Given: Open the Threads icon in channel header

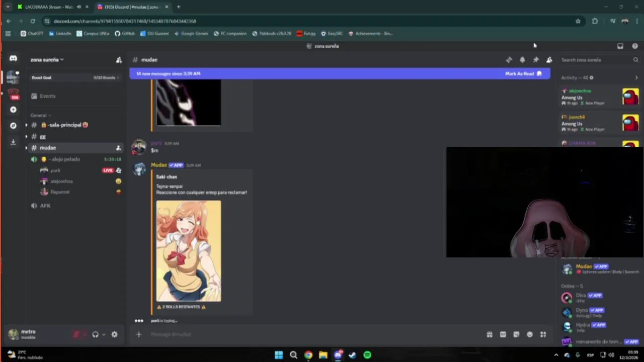Looking at the screenshot, I should pyautogui.click(x=509, y=60).
